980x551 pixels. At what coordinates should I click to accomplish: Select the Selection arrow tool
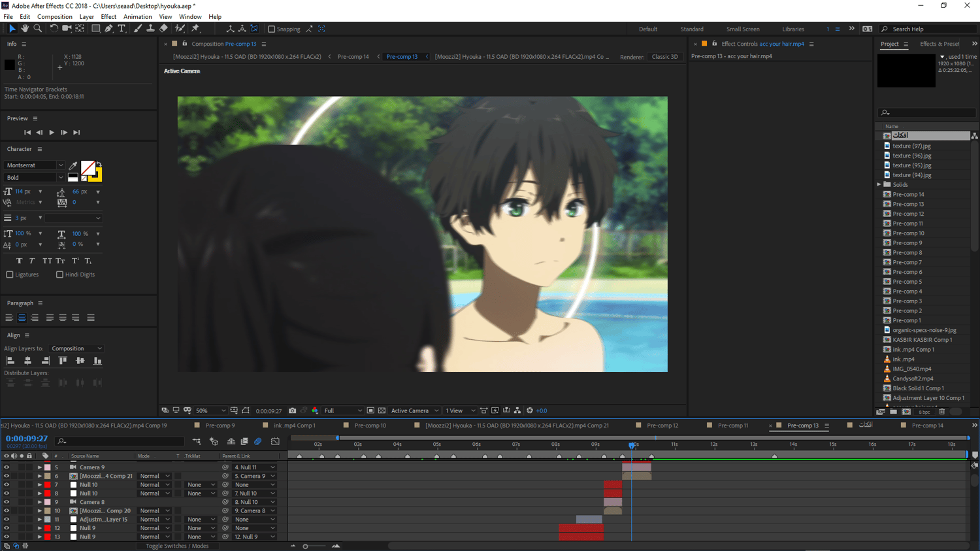pos(12,29)
